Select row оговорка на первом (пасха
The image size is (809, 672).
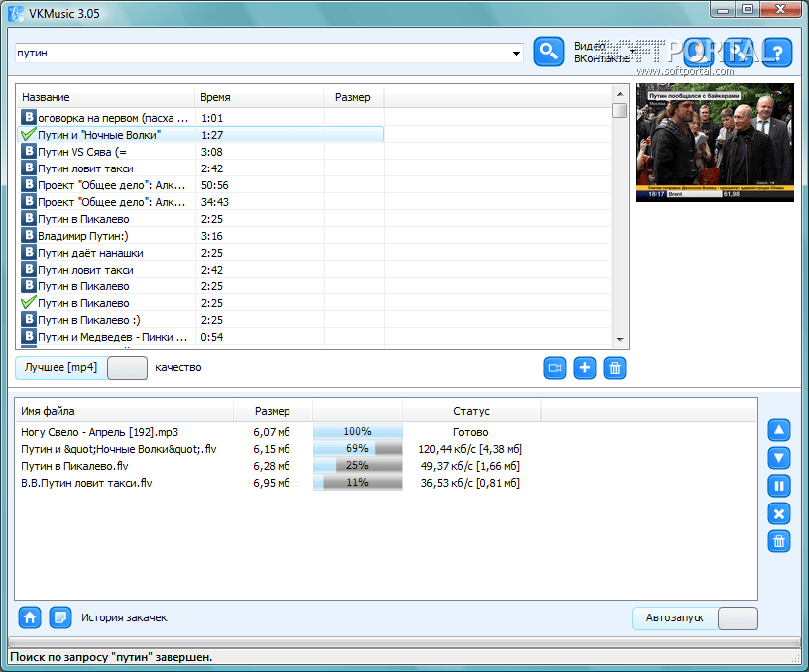tap(200, 118)
